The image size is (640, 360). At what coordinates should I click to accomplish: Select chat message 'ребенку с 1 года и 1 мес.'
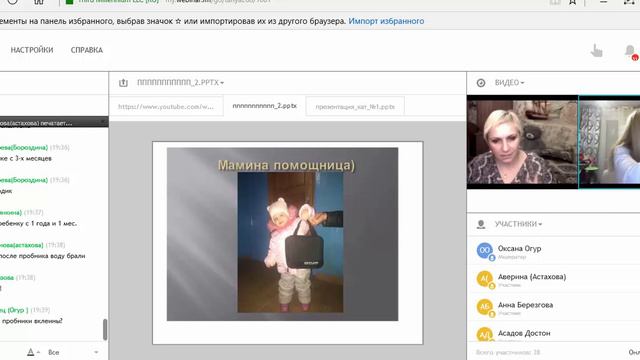tap(38, 223)
